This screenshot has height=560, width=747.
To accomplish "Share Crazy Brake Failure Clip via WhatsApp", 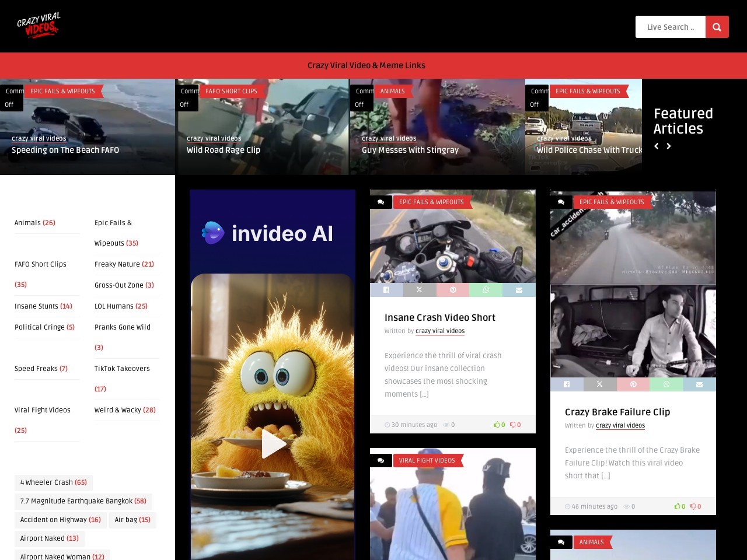I will 666,384.
